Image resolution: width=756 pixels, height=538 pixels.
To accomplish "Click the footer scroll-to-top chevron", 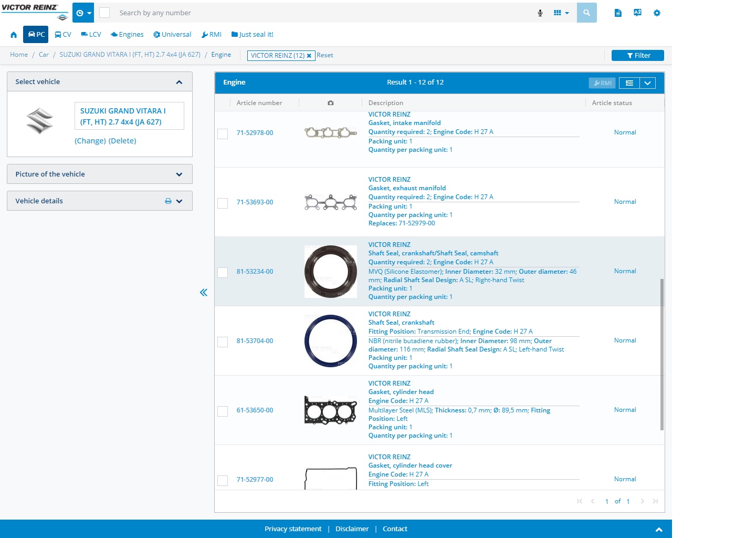I will (659, 530).
